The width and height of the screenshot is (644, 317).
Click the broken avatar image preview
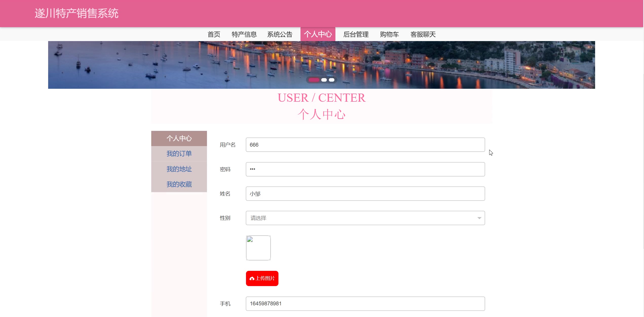258,248
